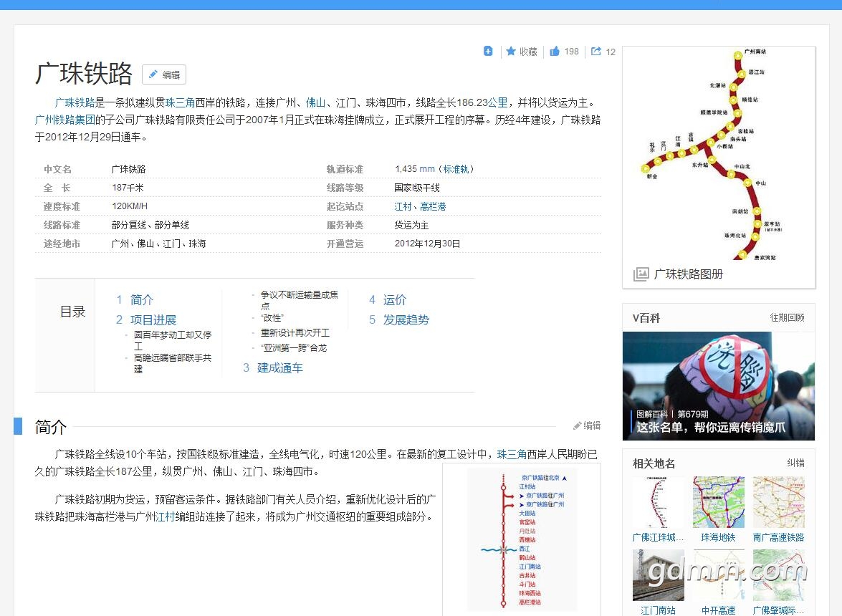Click the 公里 hyperlink
This screenshot has width=842, height=616.
pyautogui.click(x=498, y=102)
